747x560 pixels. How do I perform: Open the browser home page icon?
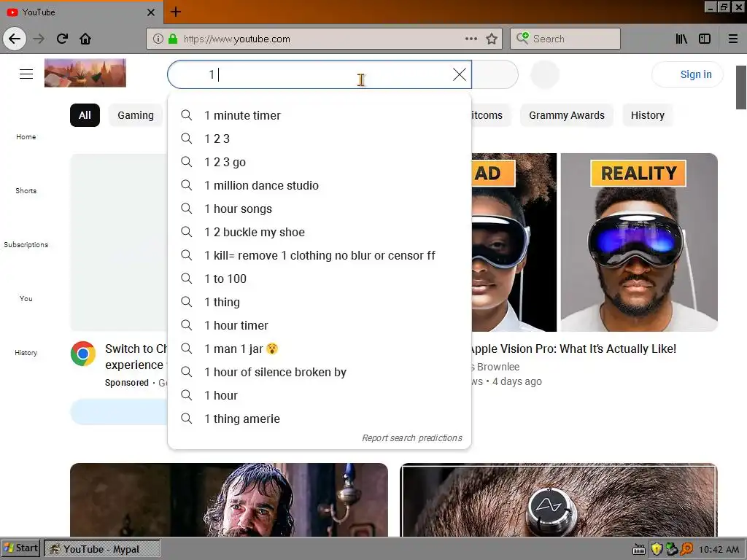[85, 39]
